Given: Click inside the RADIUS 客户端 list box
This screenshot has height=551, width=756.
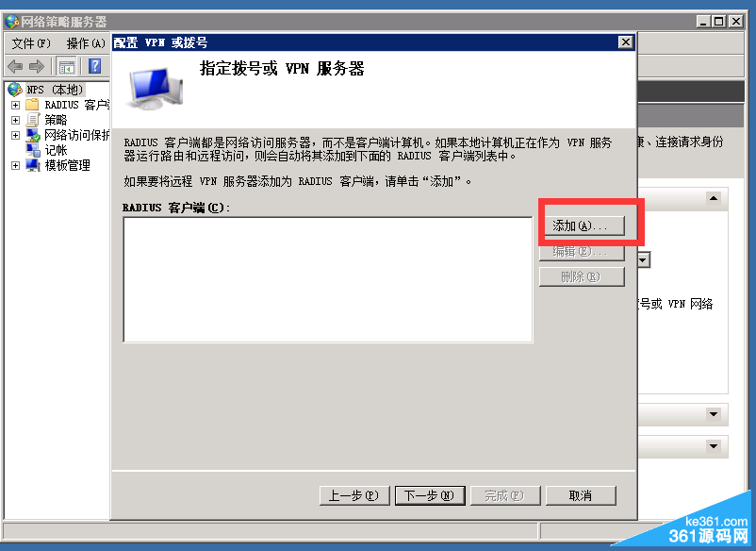Looking at the screenshot, I should 328,279.
